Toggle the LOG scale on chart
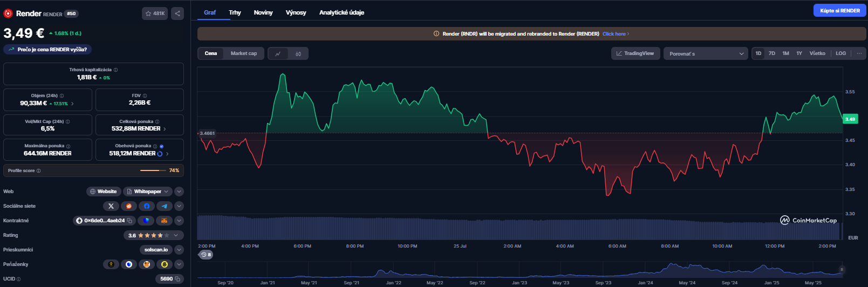The height and width of the screenshot is (287, 868). [840, 53]
